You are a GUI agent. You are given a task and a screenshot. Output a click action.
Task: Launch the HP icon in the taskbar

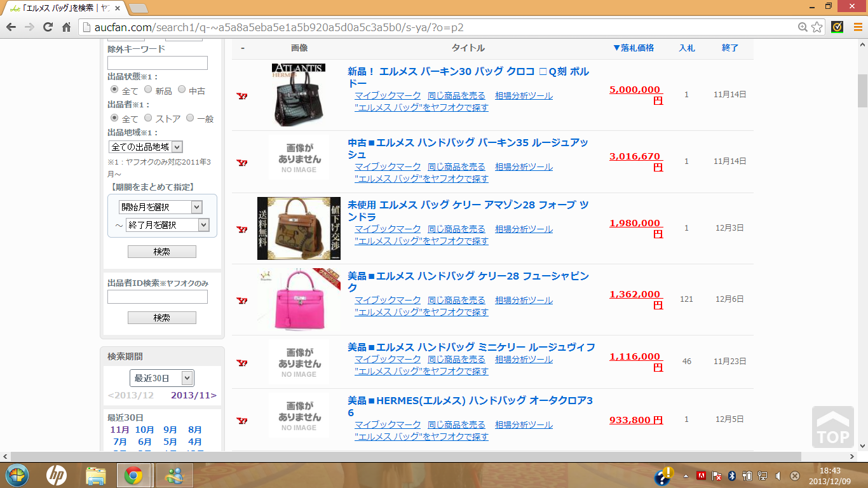[57, 475]
